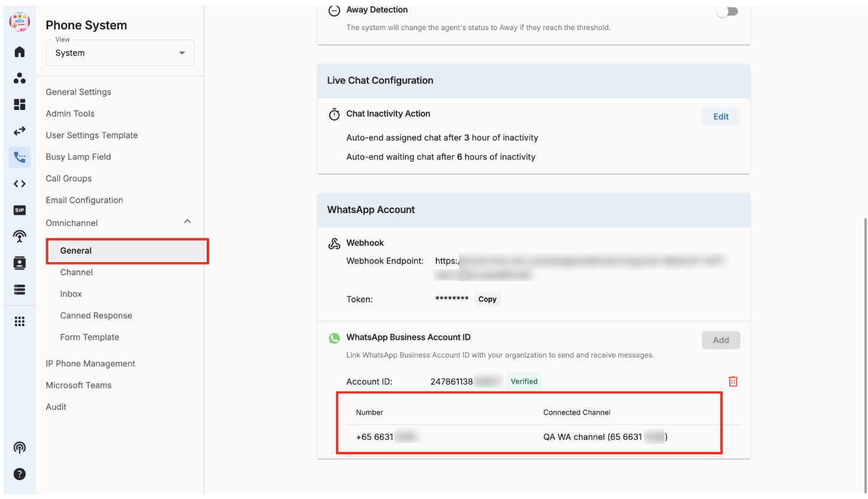The width and height of the screenshot is (868, 499).
Task: Click the Phone System title
Action: 86,25
